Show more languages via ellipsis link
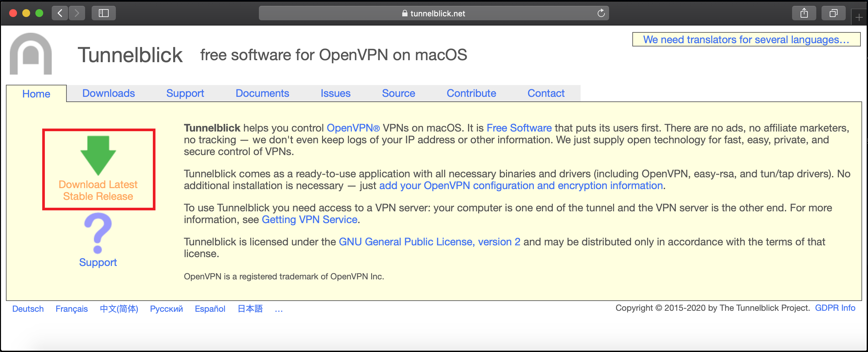The image size is (868, 352). point(279,309)
